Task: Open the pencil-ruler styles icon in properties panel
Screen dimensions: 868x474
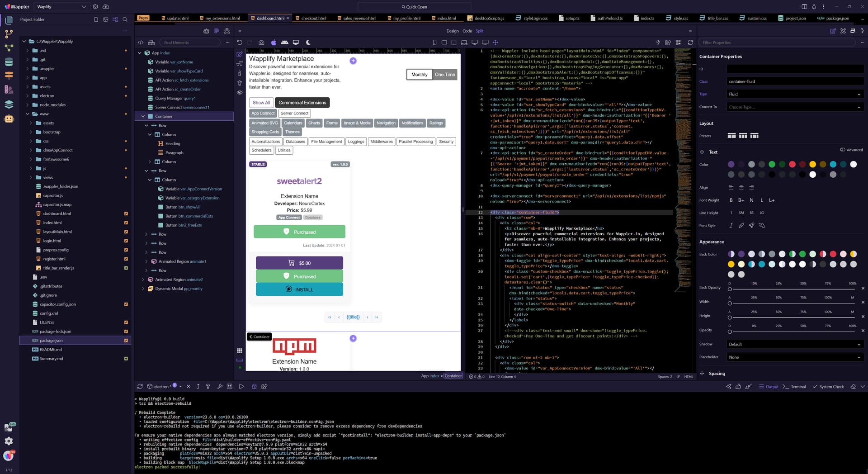Action: [x=843, y=31]
